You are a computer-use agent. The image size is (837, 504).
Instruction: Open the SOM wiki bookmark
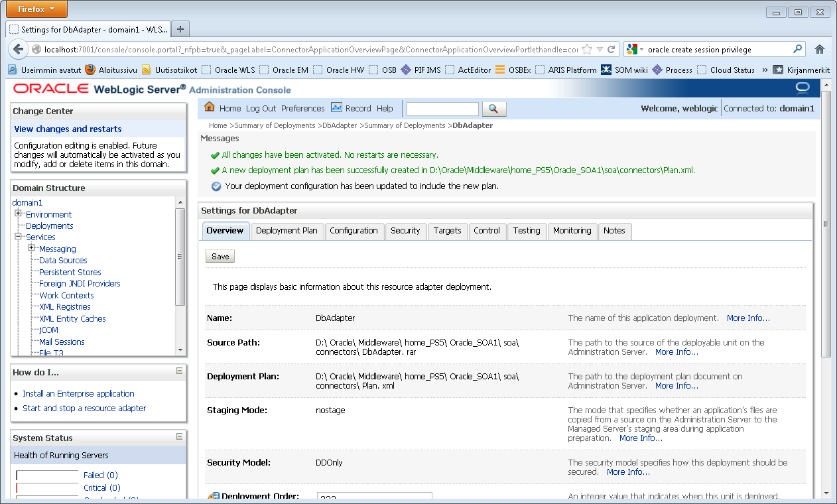(x=624, y=70)
